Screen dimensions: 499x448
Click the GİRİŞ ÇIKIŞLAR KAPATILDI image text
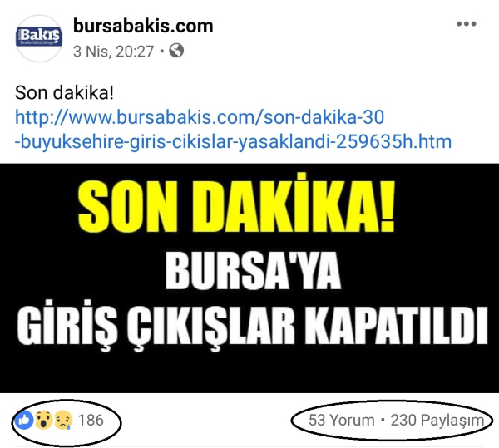(252, 325)
